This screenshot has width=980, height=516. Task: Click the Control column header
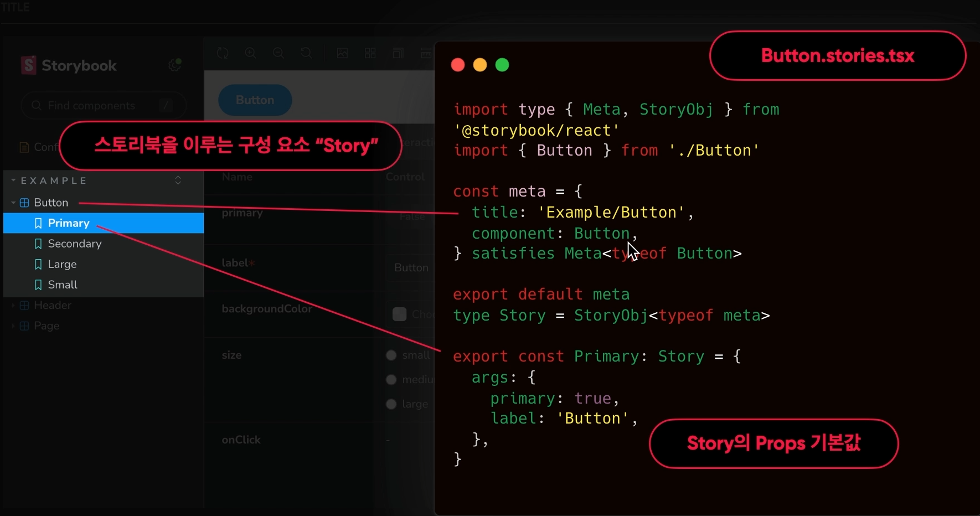coord(405,177)
